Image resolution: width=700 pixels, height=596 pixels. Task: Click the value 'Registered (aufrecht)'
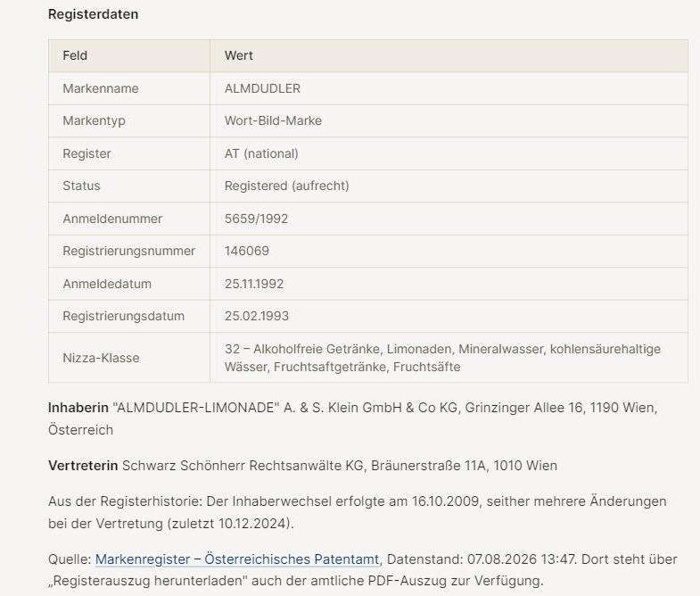286,186
